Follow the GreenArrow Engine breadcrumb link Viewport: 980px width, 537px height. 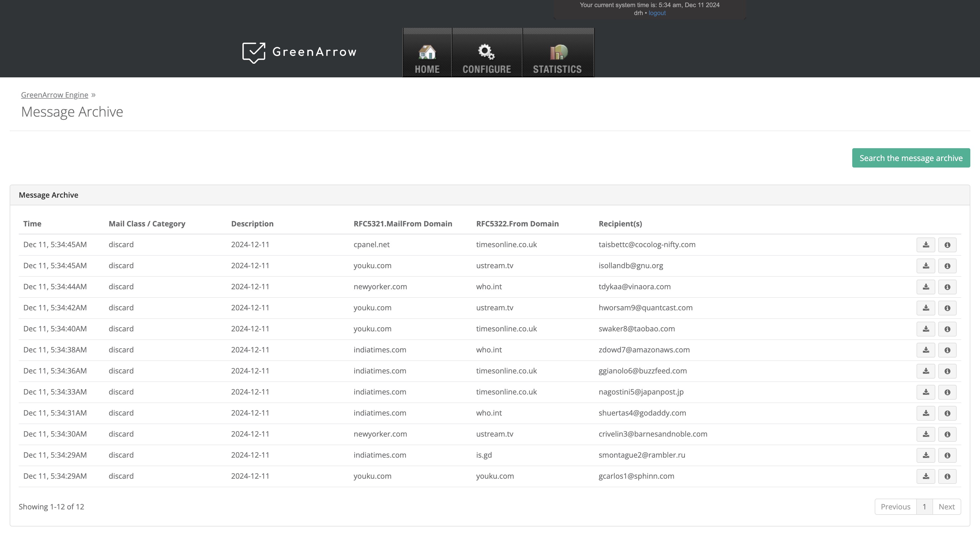point(54,95)
